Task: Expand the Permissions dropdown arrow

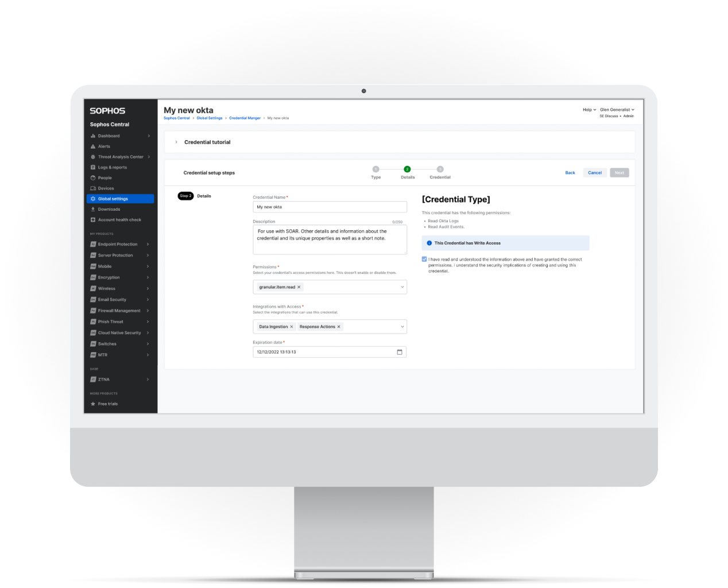Action: 402,287
